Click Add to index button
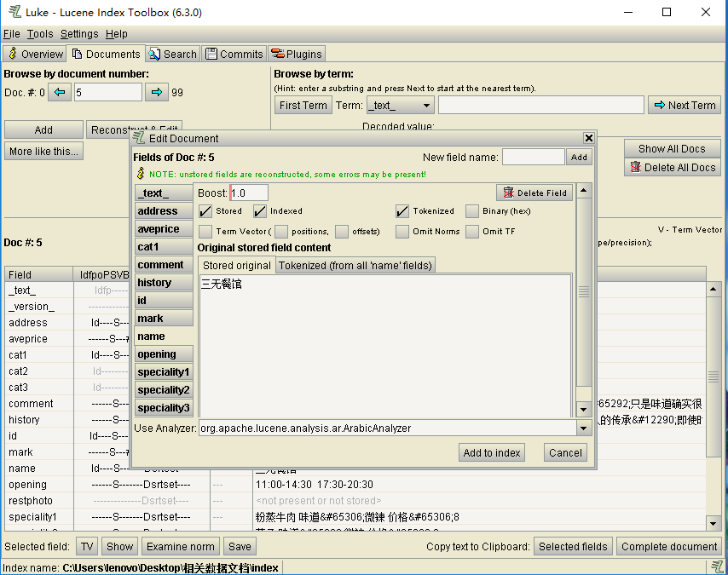Image resolution: width=728 pixels, height=575 pixels. tap(492, 452)
